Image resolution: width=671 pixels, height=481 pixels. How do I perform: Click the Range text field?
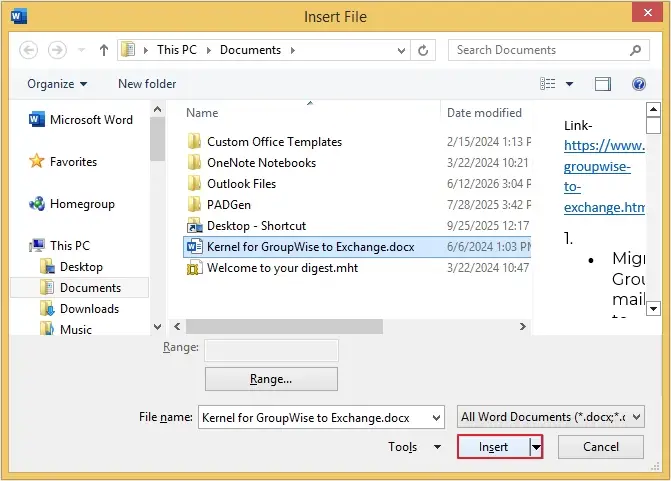tap(271, 350)
